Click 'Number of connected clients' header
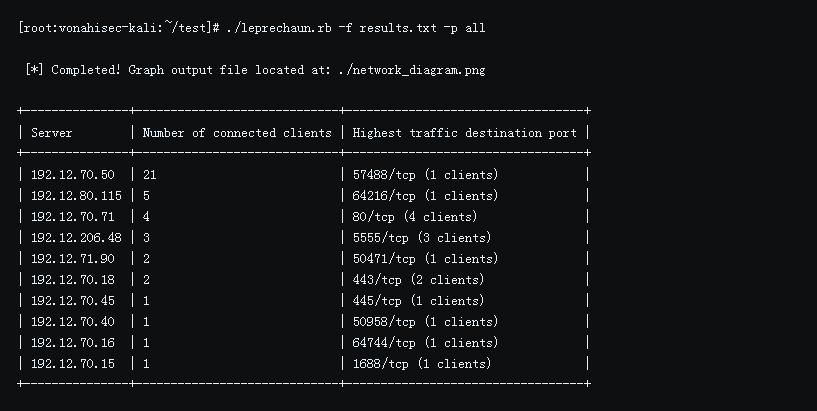 (x=237, y=133)
